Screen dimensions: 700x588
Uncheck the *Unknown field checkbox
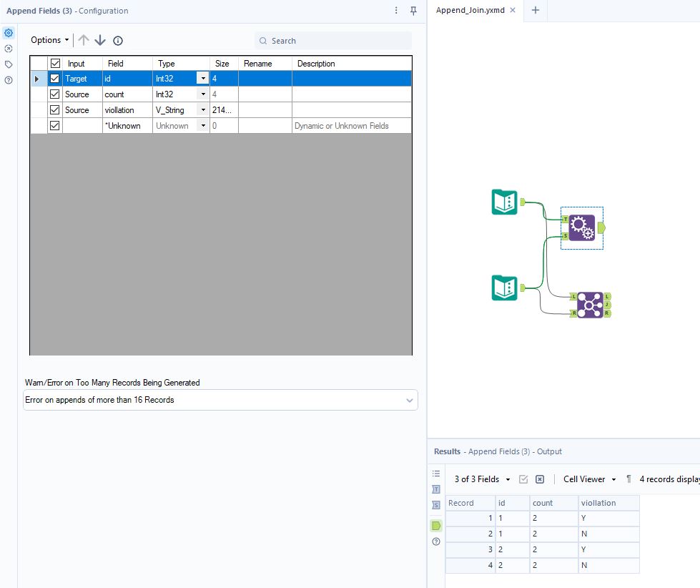click(54, 125)
